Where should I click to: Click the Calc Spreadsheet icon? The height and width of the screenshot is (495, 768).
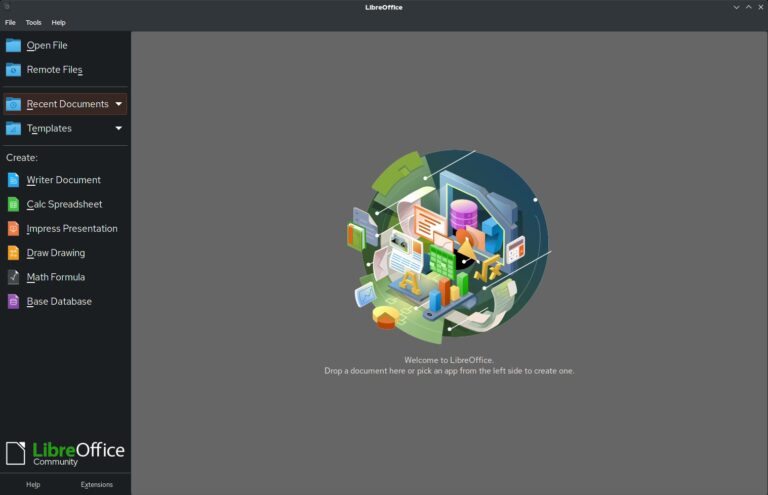click(x=13, y=204)
